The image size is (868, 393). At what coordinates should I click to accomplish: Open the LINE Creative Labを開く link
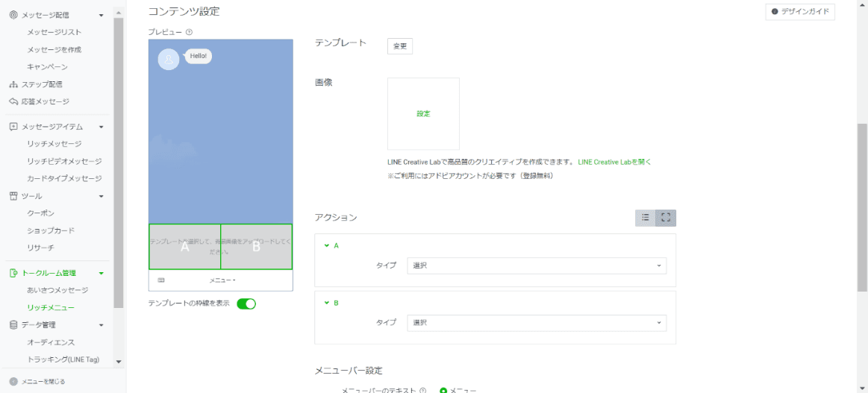614,162
